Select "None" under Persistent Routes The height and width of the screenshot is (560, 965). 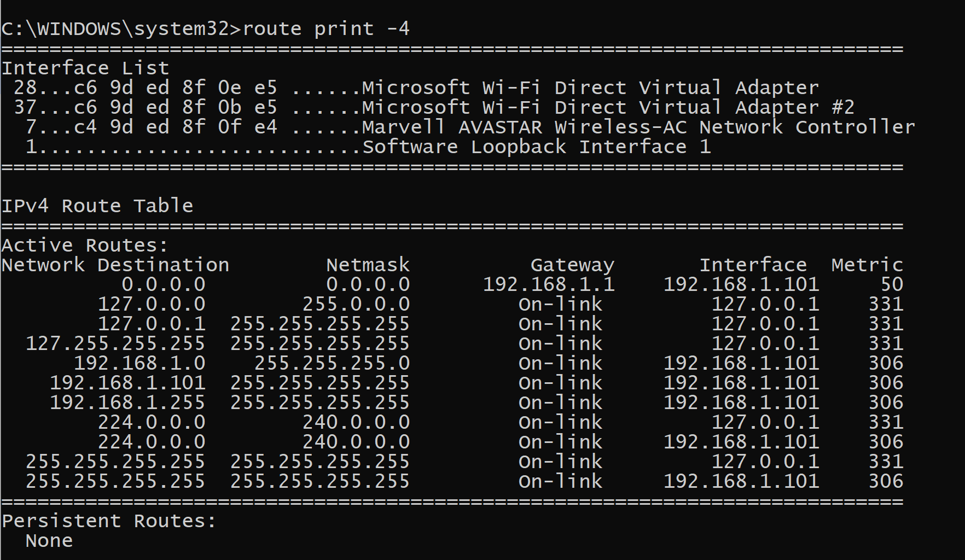click(49, 541)
